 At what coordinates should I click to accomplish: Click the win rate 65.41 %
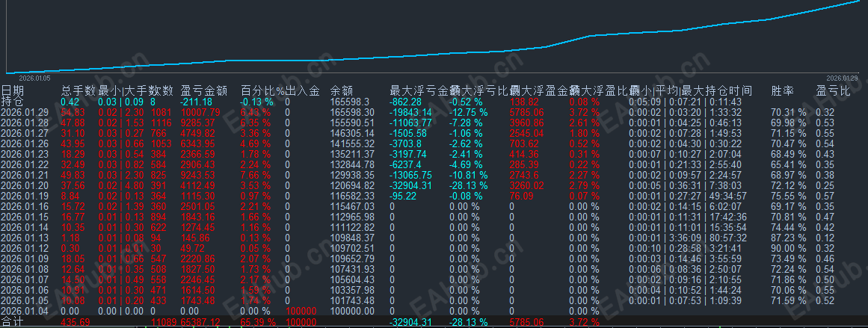pos(789,165)
